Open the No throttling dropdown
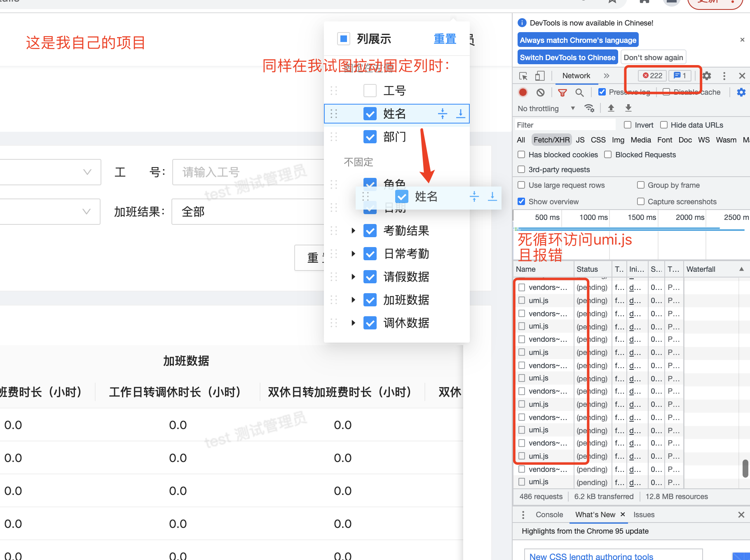Screen dimensions: 750x560 pos(545,108)
